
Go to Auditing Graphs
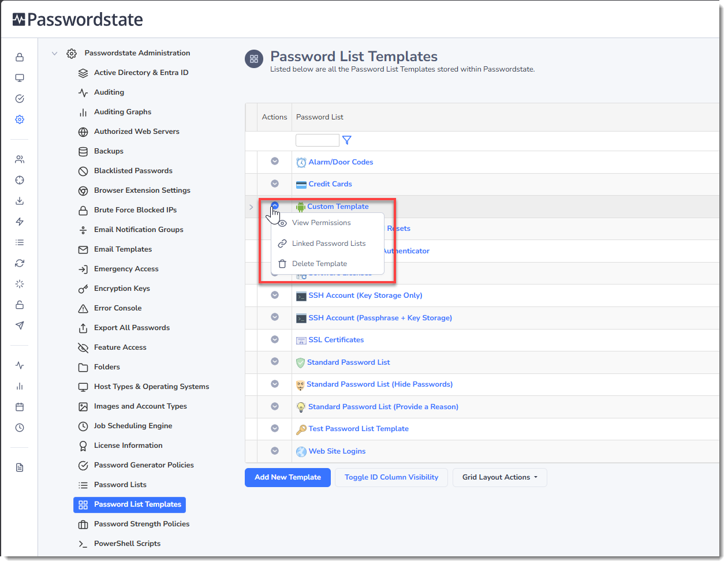click(x=123, y=112)
